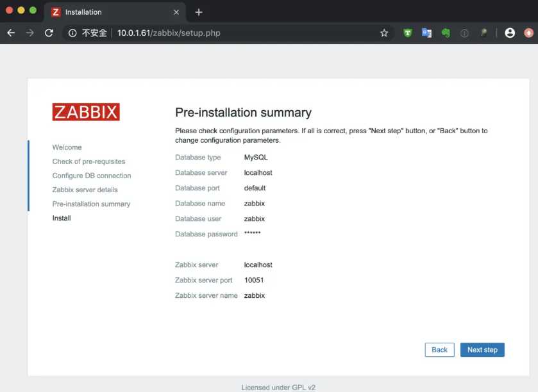538x392 pixels.
Task: Go to Zabbix server details step
Action: [x=85, y=190]
